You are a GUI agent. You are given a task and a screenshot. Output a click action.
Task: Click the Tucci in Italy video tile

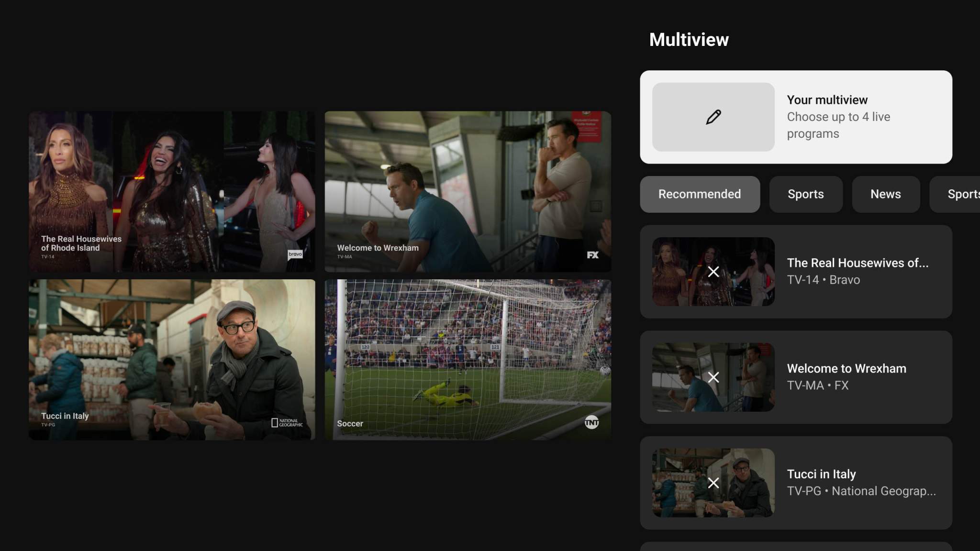172,359
